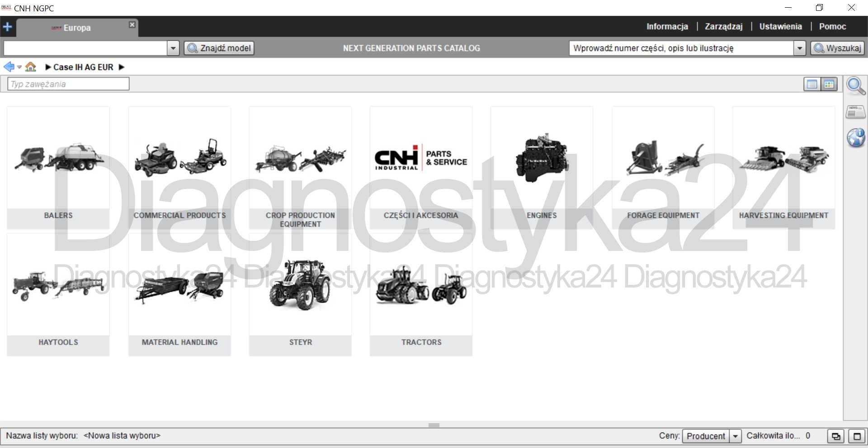Expand arrow before Case IH AG EUR
The image size is (868, 448).
pyautogui.click(x=48, y=67)
